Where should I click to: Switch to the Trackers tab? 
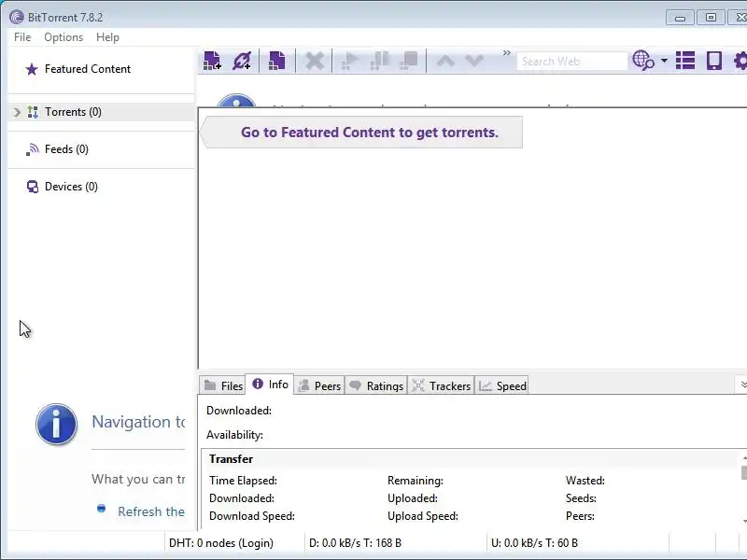[x=441, y=385]
